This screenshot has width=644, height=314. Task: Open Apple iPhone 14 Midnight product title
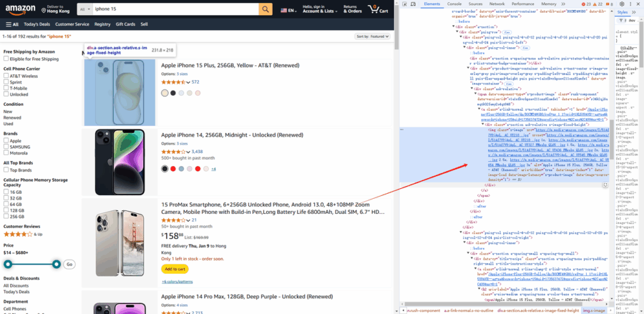[232, 135]
